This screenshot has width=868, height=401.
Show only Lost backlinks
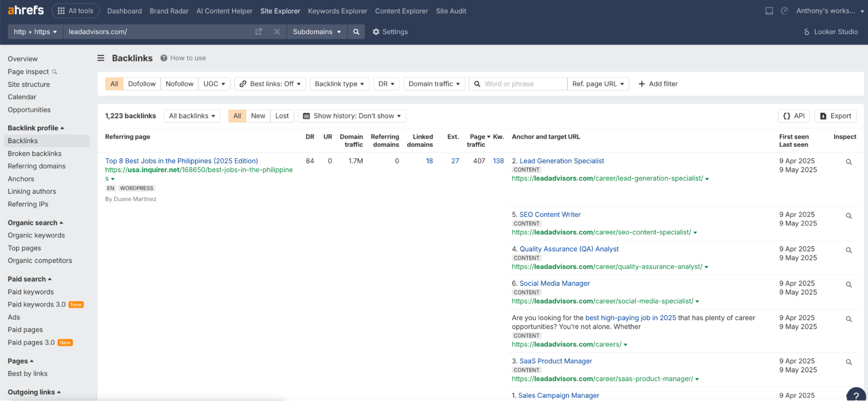tap(282, 116)
